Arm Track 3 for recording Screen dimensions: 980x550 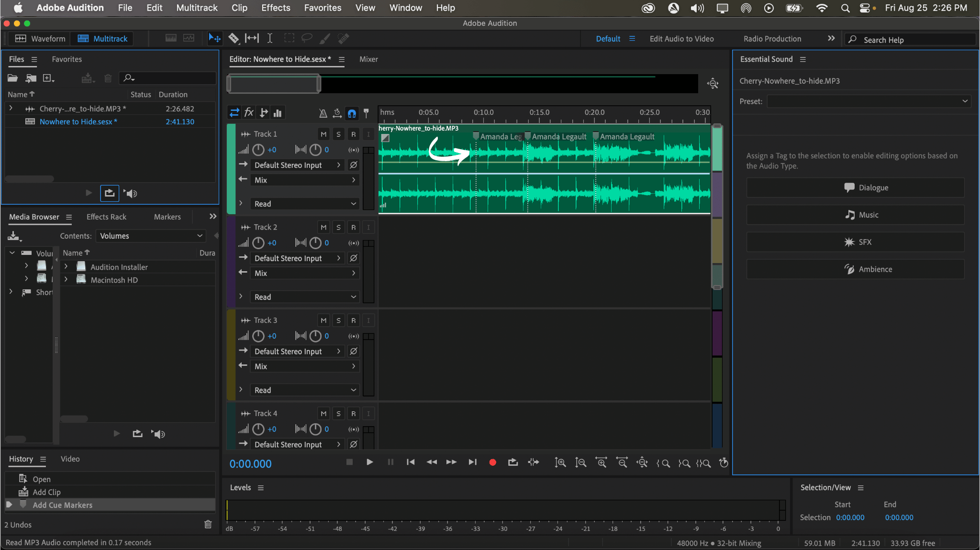click(x=354, y=320)
